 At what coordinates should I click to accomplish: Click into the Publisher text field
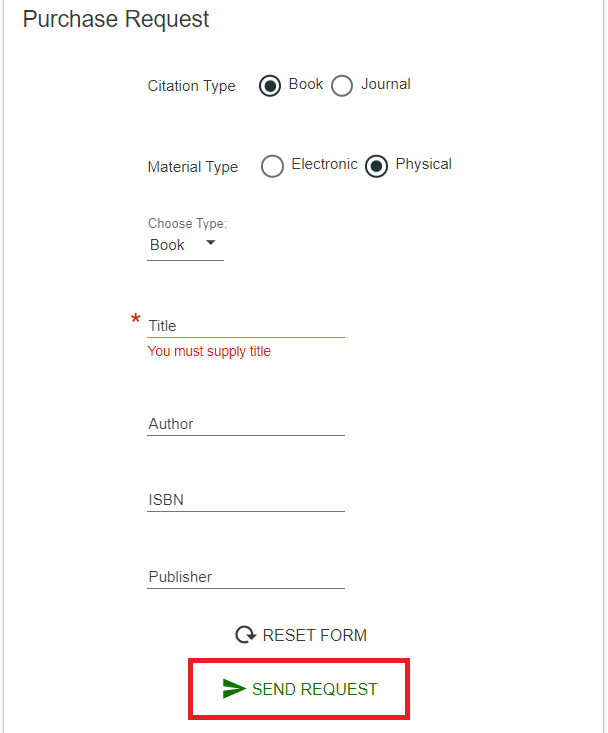pyautogui.click(x=246, y=577)
